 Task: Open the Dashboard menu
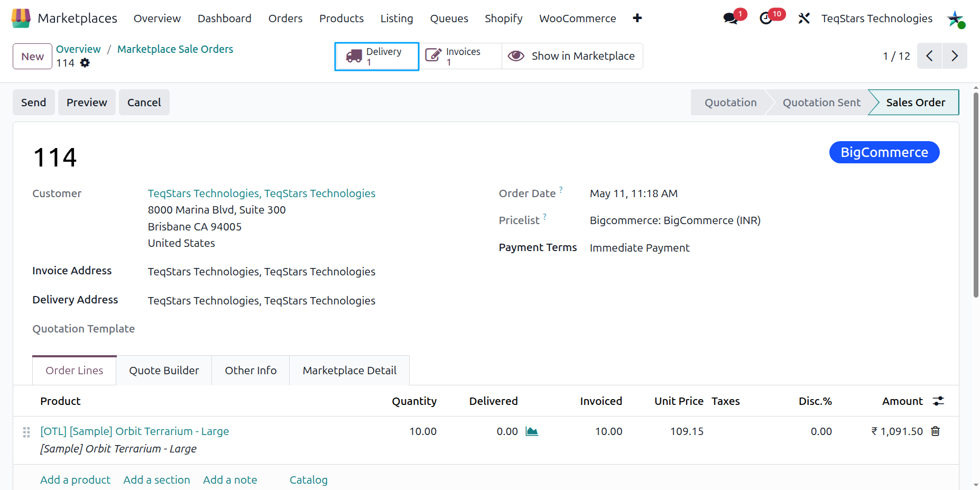225,19
